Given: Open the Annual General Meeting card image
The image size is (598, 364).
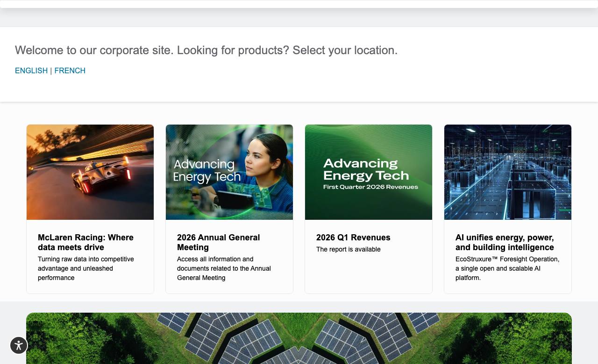Looking at the screenshot, I should [229, 172].
